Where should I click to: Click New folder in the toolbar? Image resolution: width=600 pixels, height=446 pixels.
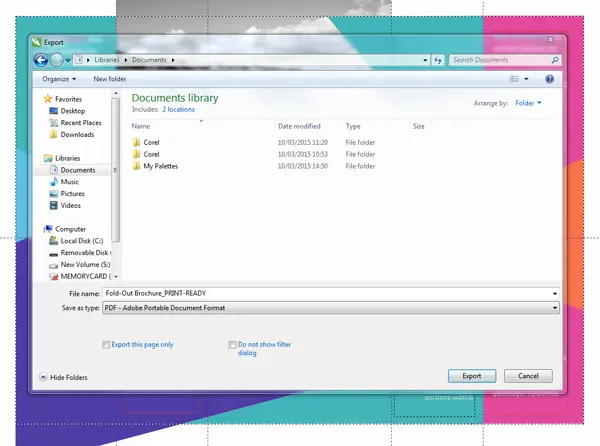[x=110, y=79]
